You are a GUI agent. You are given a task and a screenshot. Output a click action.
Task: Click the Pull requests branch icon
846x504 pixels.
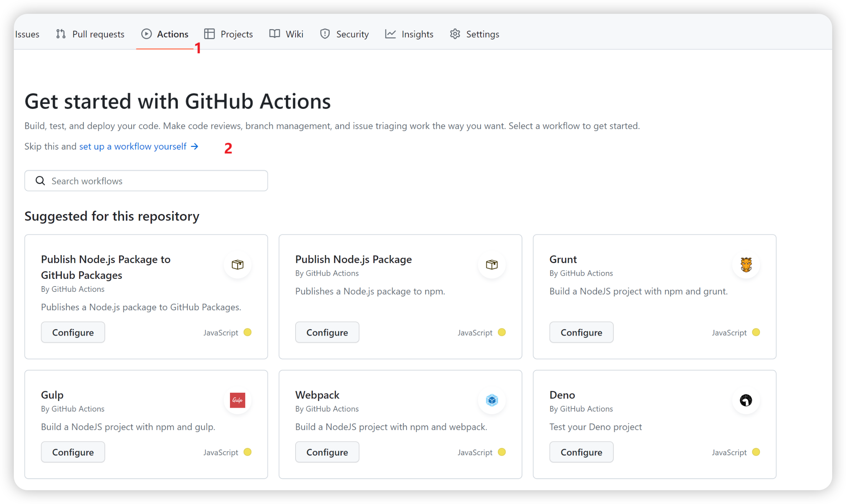pos(61,34)
